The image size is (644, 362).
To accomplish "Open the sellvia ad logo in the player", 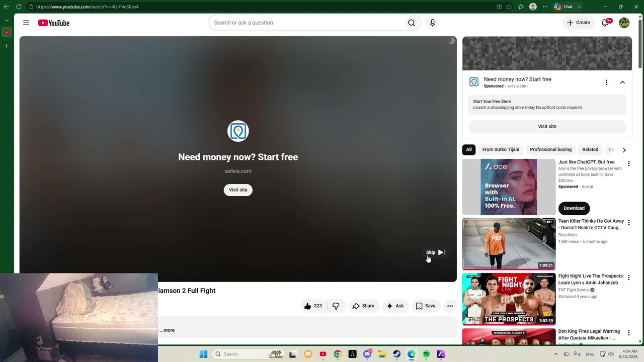I will pos(238,131).
